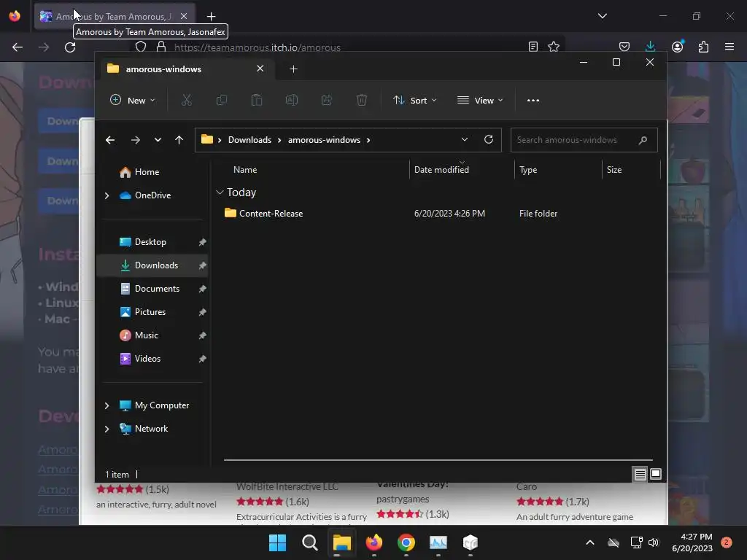Open Firefox account icon
The width and height of the screenshot is (747, 560).
click(678, 47)
